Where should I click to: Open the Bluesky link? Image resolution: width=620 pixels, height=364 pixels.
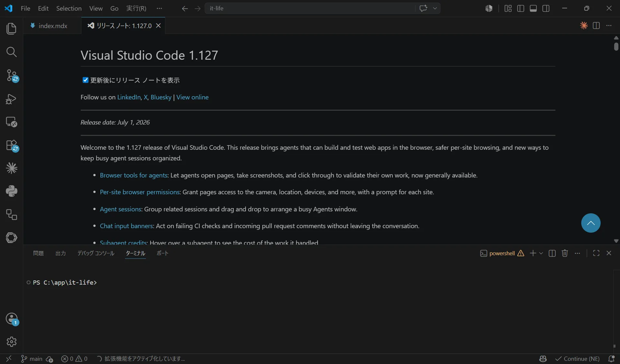pyautogui.click(x=161, y=97)
